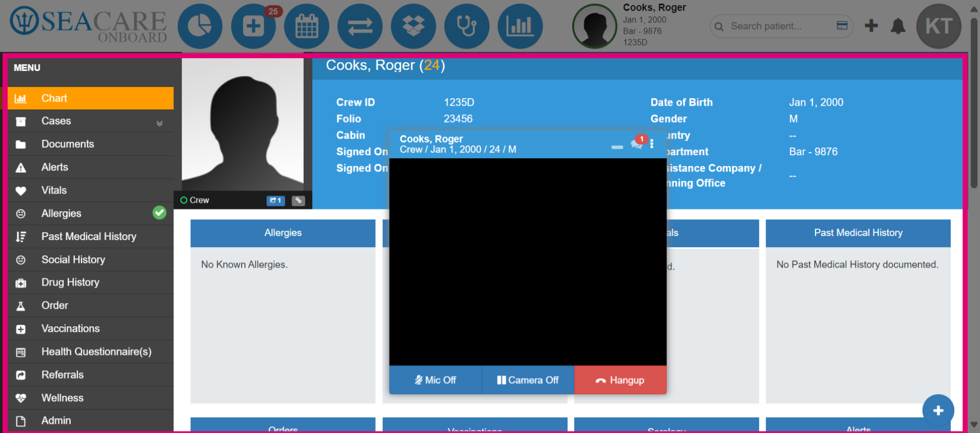Image resolution: width=980 pixels, height=433 pixels.
Task: Open the calendar icon in top toolbar
Action: 307,26
